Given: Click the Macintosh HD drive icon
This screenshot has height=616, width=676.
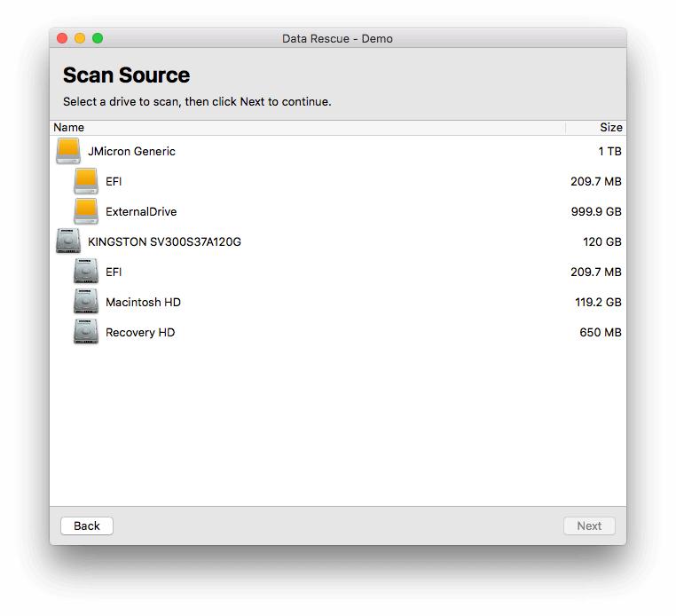Looking at the screenshot, I should (x=86, y=302).
